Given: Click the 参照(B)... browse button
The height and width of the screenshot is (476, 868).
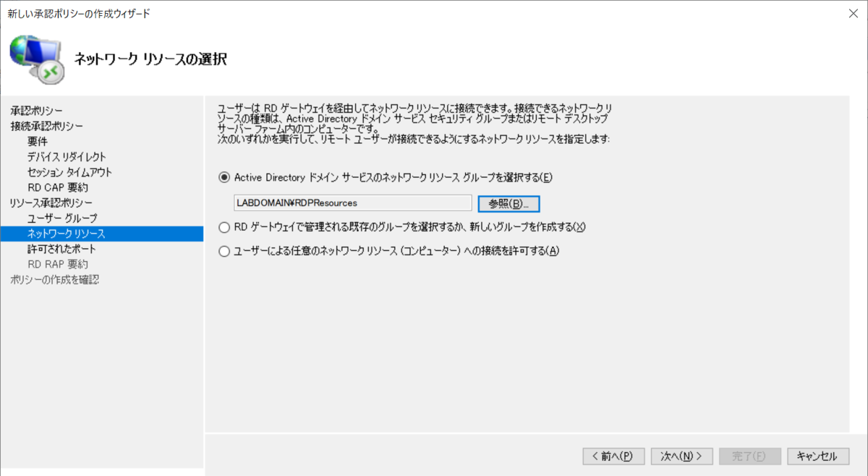Looking at the screenshot, I should click(x=509, y=203).
